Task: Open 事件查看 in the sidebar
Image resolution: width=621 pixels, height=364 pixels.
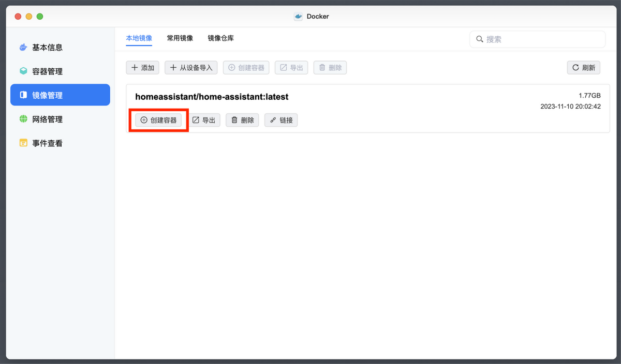Action: 60,143
